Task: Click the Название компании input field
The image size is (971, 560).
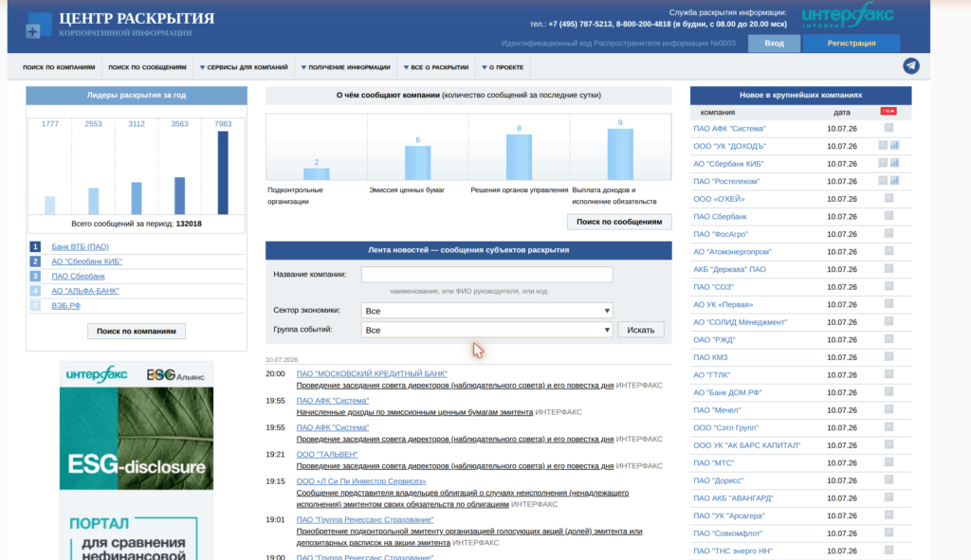Action: tap(486, 274)
